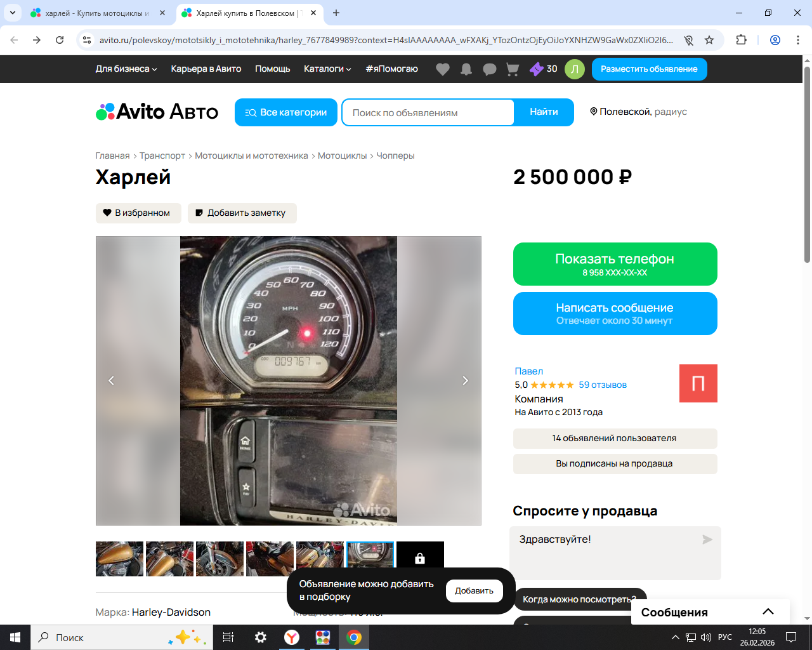View site information icon in address bar
Screen dimensions: 812x650
[87, 40]
